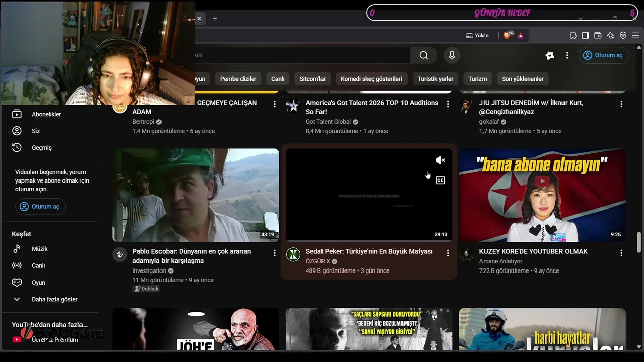644x362 pixels.
Task: Play the "bana abone olmayın" thumbnail
Action: click(542, 195)
